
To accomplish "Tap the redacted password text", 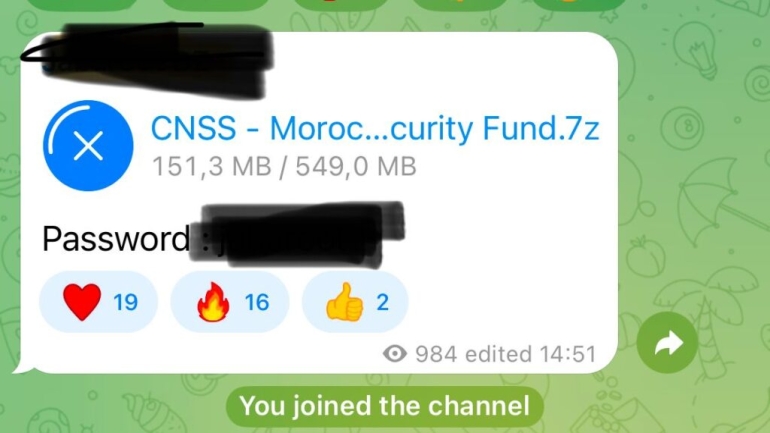I will click(297, 235).
